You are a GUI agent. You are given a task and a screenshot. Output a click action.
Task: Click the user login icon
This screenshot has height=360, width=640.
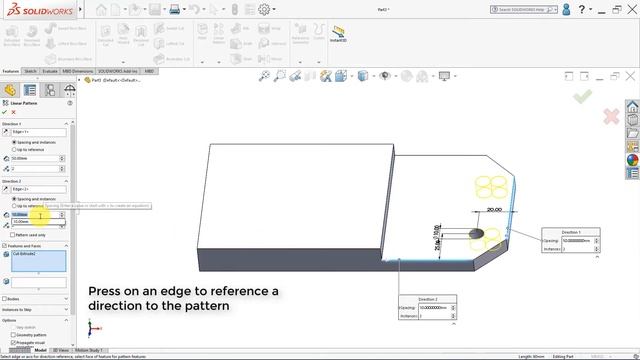pyautogui.click(x=566, y=9)
